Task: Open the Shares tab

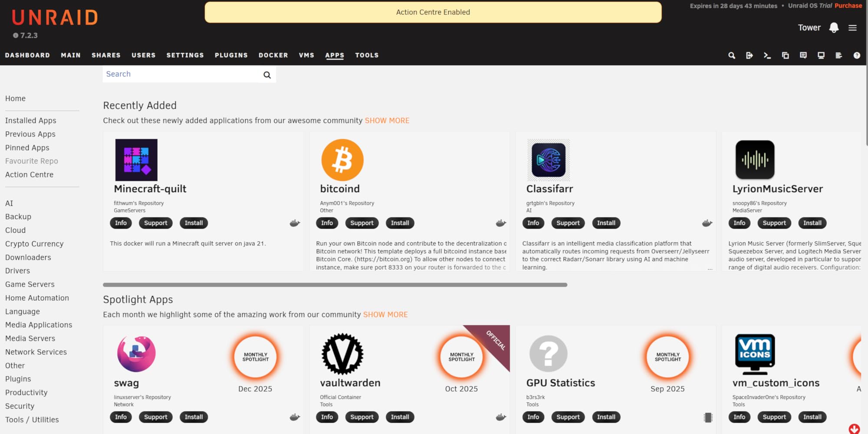Action: tap(106, 55)
